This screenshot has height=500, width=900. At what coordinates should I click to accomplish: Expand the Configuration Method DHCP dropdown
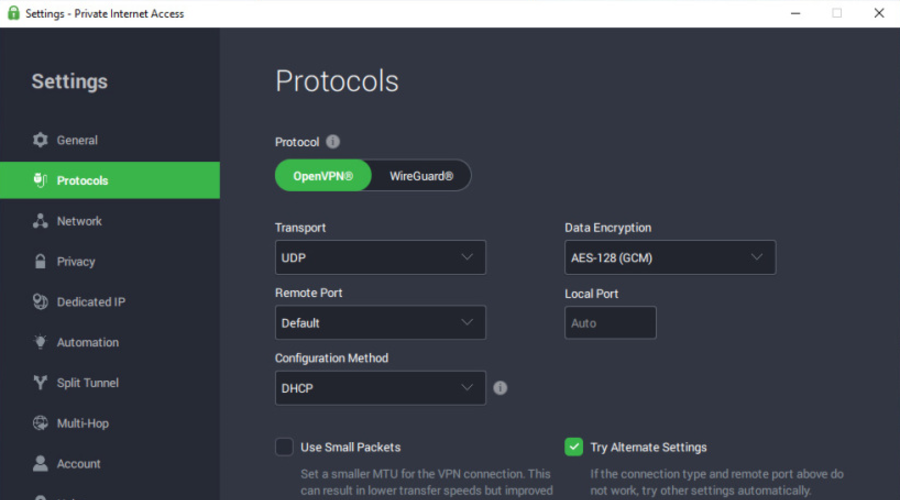click(380, 388)
